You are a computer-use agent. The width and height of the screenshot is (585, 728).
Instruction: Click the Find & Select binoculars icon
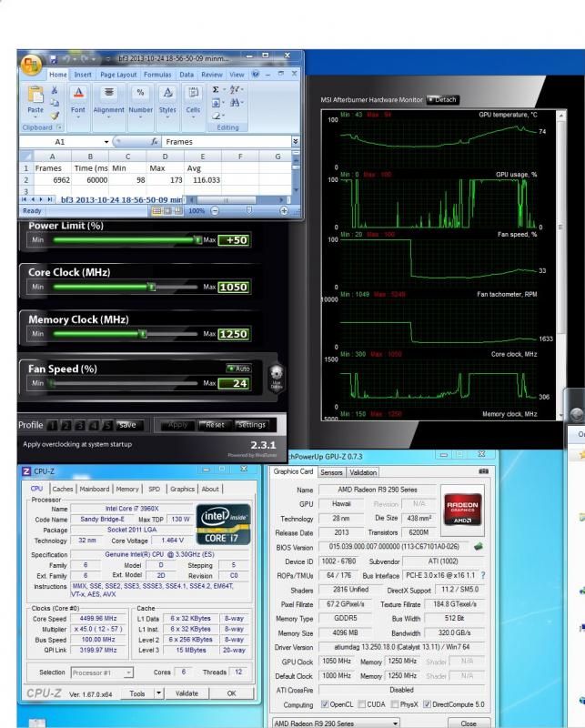pyautogui.click(x=235, y=102)
